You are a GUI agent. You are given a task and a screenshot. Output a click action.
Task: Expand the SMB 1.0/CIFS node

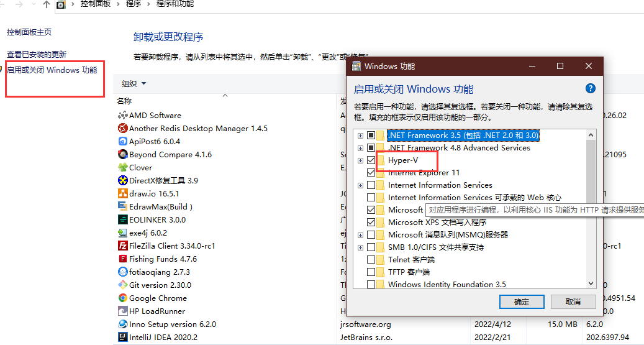tap(360, 247)
